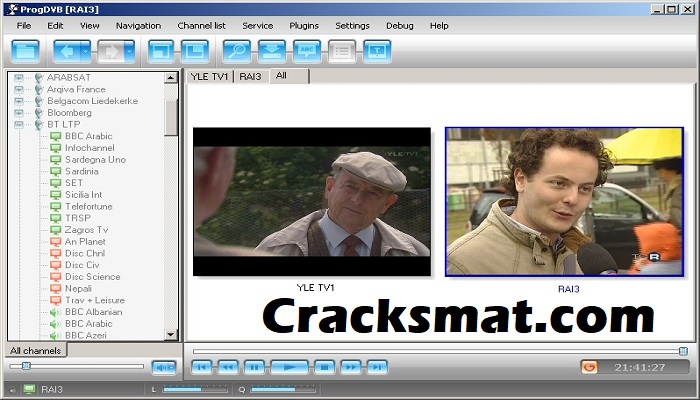
Task: Click the orange timeshift icon by the clock
Action: pyautogui.click(x=589, y=367)
